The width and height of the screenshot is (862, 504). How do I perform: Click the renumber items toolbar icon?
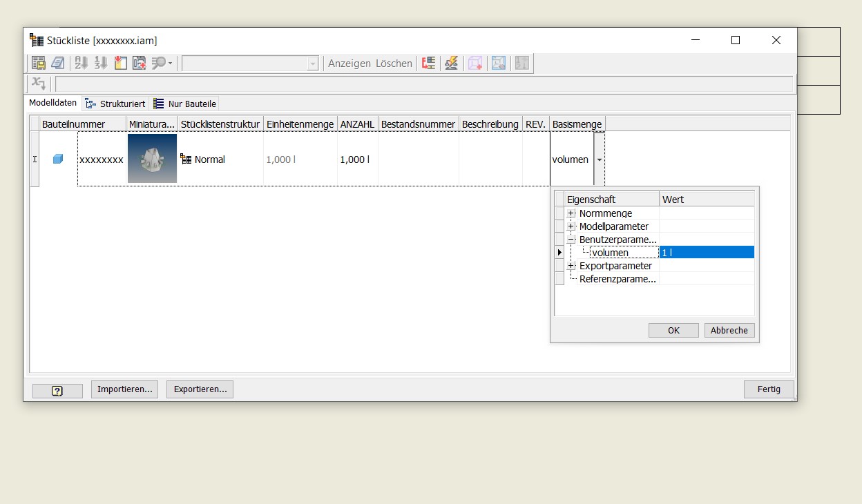pyautogui.click(x=101, y=63)
